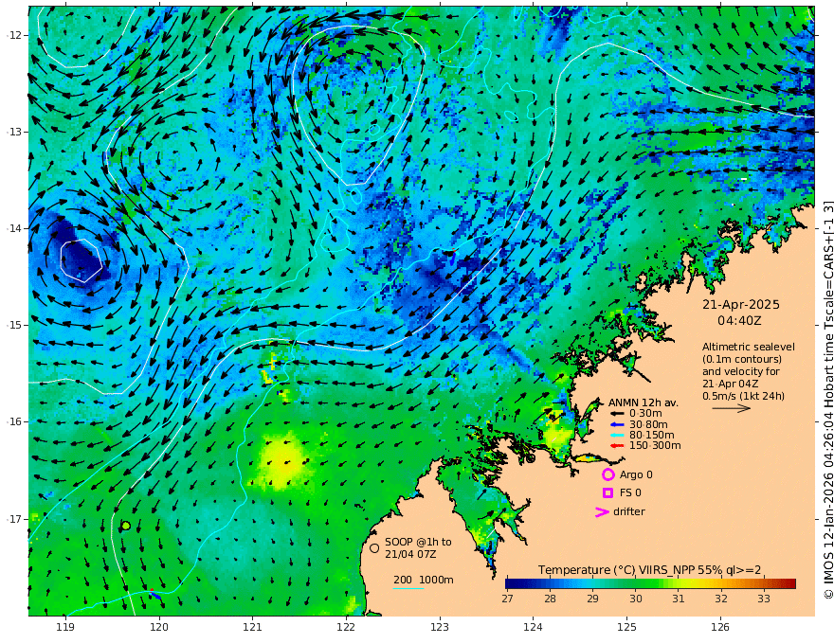
Task: Click the SOOP open circle symbol
Action: pos(374,547)
